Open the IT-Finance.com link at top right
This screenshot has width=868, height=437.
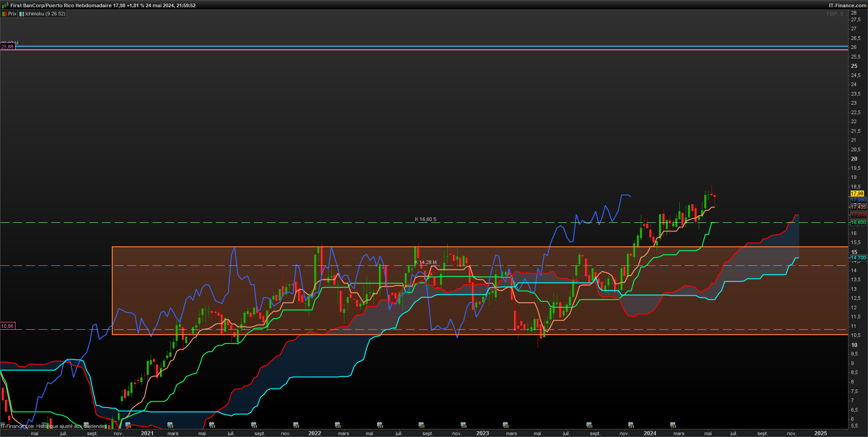point(847,5)
